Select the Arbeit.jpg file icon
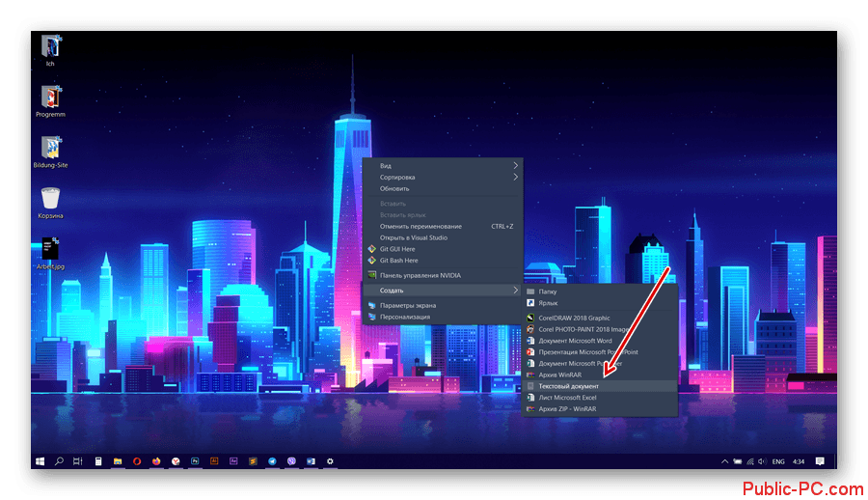 (x=50, y=248)
